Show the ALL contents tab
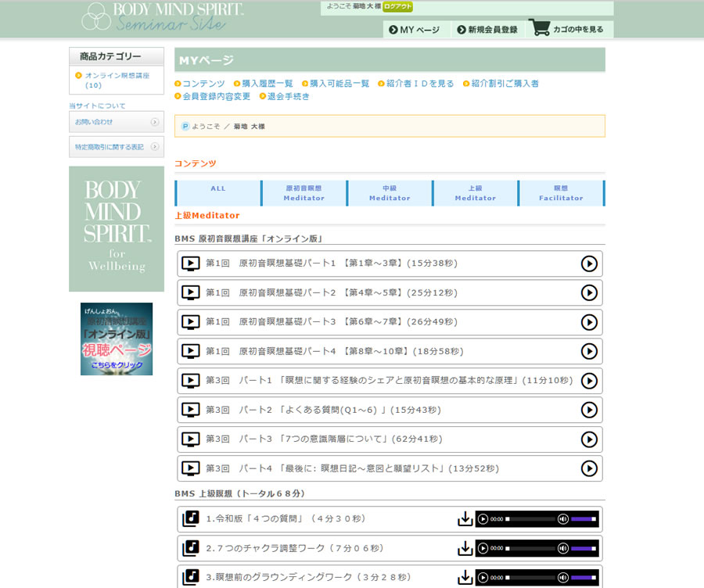Viewport: 704px width, 588px height. pyautogui.click(x=218, y=188)
